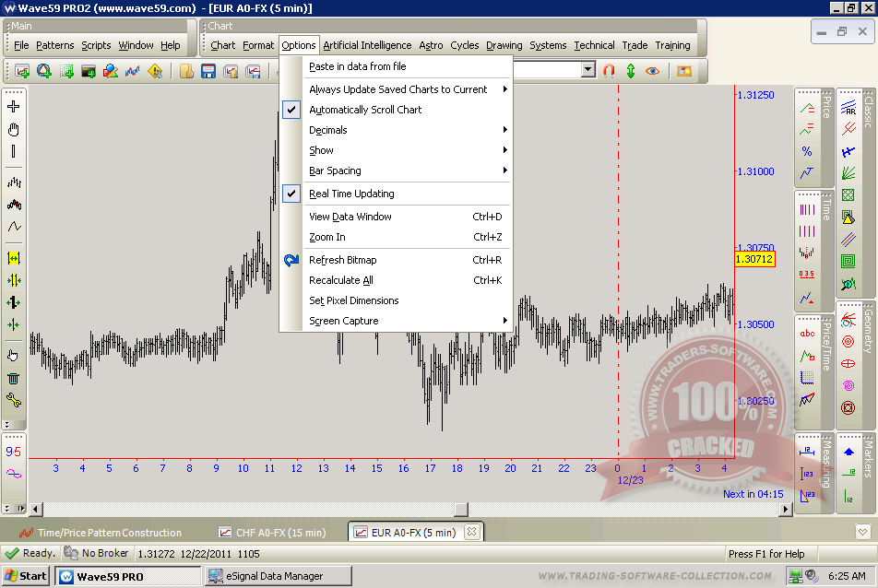This screenshot has width=878, height=588.
Task: Click the blue floppy disk save icon
Action: pos(208,71)
